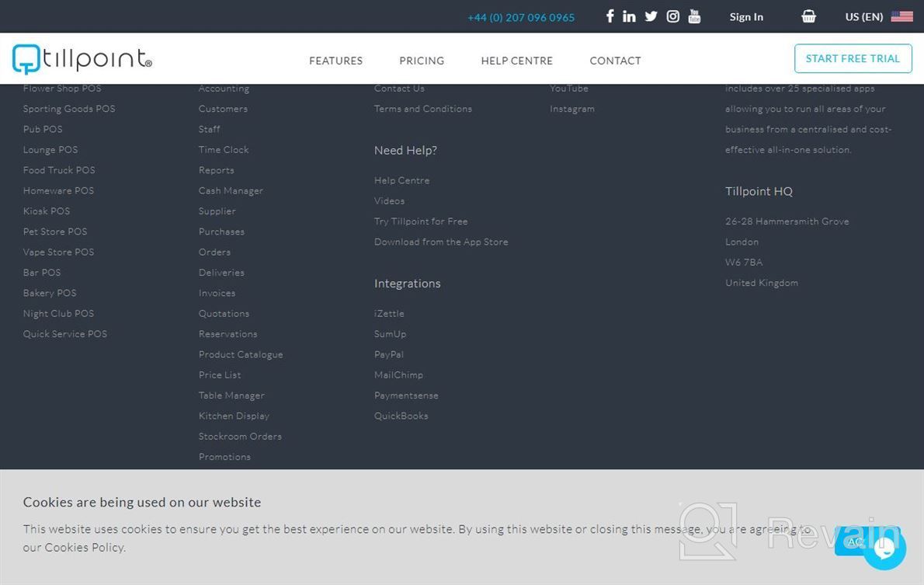Open the Pricing menu item
The height and width of the screenshot is (585, 924).
click(422, 61)
